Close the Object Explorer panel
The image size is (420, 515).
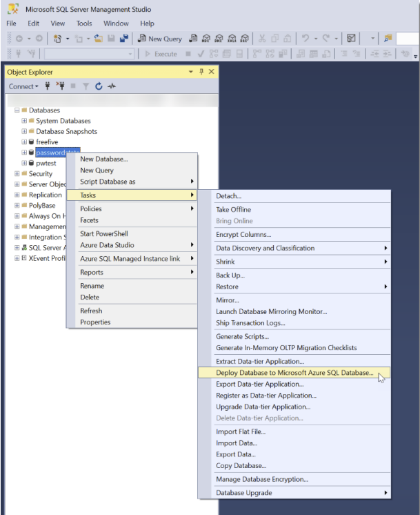(212, 72)
